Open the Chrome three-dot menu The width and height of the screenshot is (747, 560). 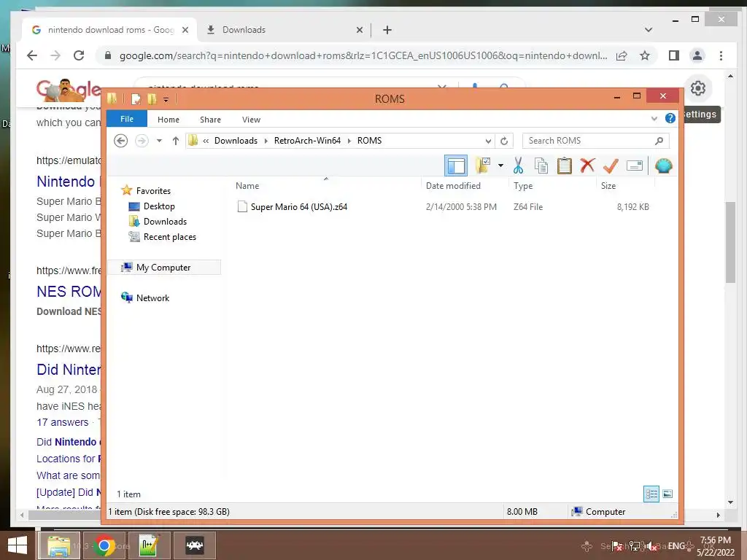721,55
